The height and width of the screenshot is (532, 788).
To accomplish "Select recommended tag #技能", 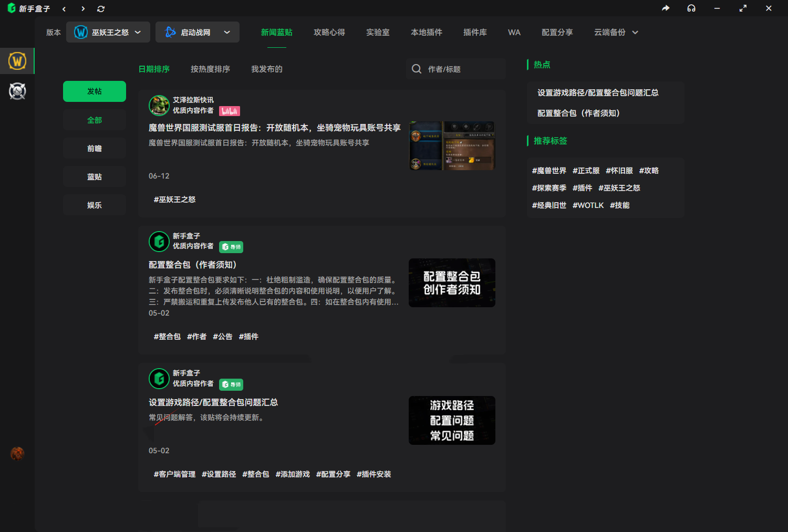I will point(619,205).
